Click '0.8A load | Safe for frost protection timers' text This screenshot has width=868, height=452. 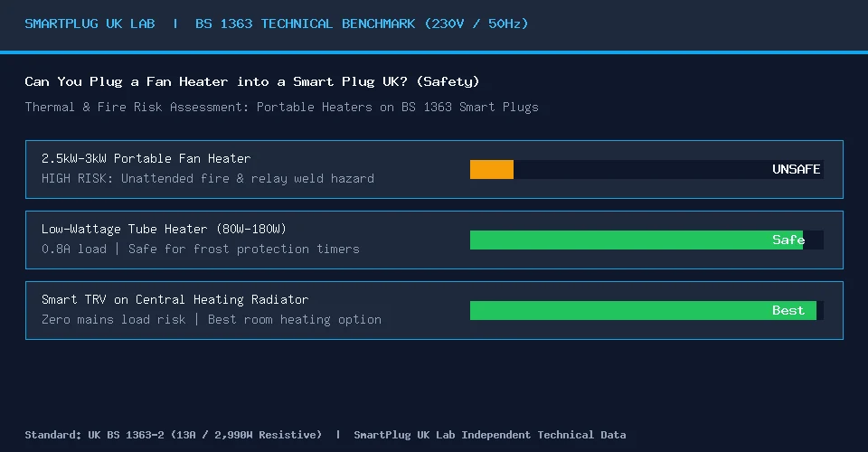(x=201, y=249)
